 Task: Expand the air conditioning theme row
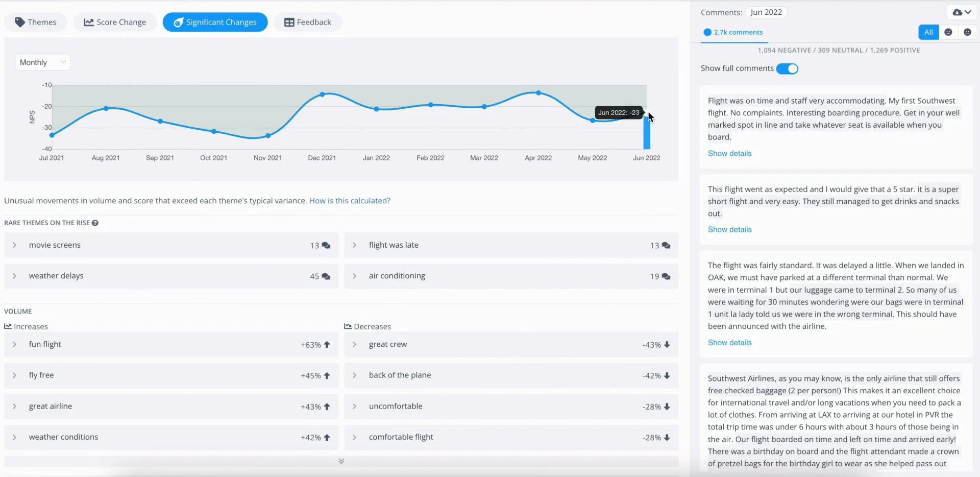[511, 276]
